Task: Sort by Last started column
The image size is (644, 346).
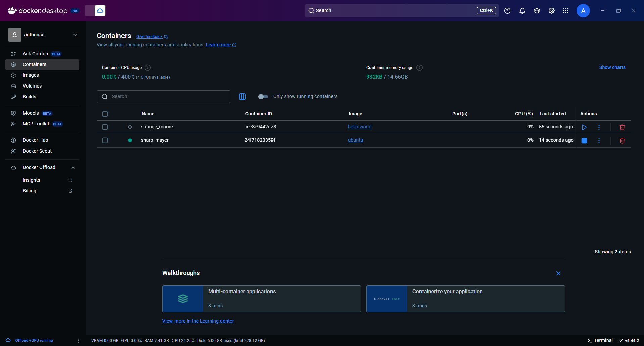Action: click(x=552, y=114)
